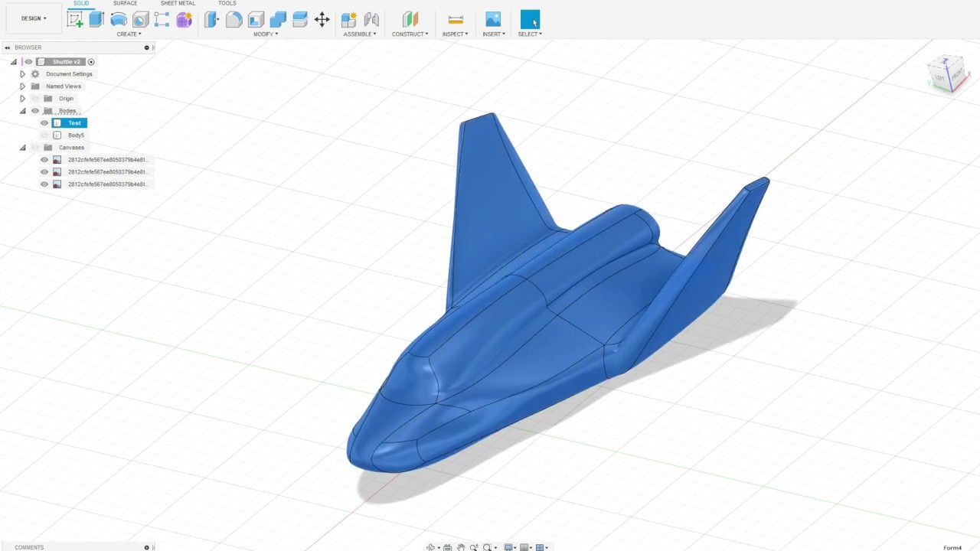The image size is (980, 551).
Task: Expand the Named Views folder
Action: [22, 86]
